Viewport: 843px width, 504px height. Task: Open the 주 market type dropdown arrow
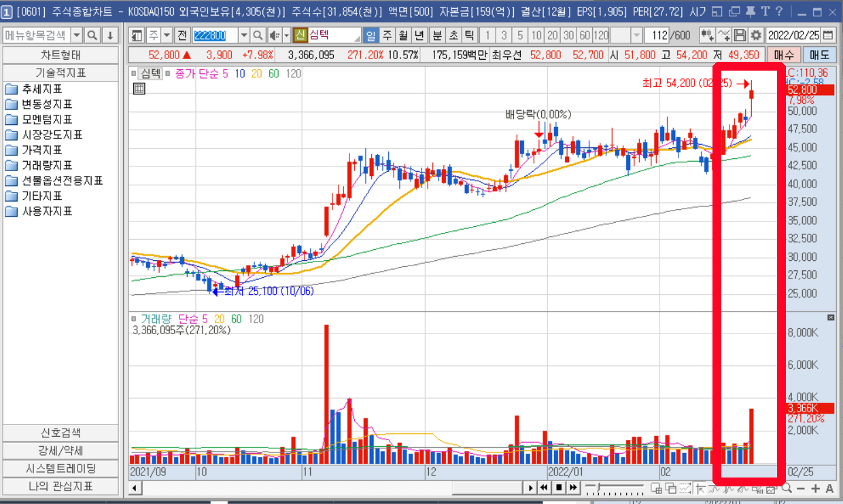click(x=167, y=35)
